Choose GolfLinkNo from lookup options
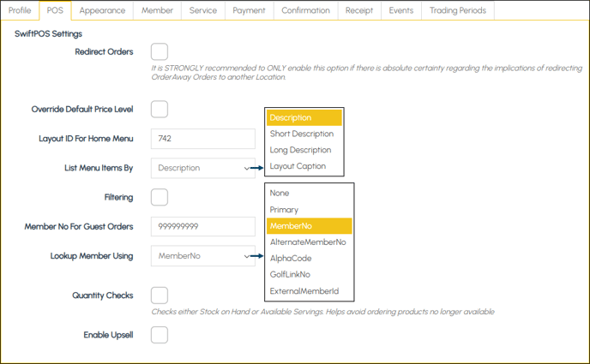The width and height of the screenshot is (590, 364). point(290,275)
